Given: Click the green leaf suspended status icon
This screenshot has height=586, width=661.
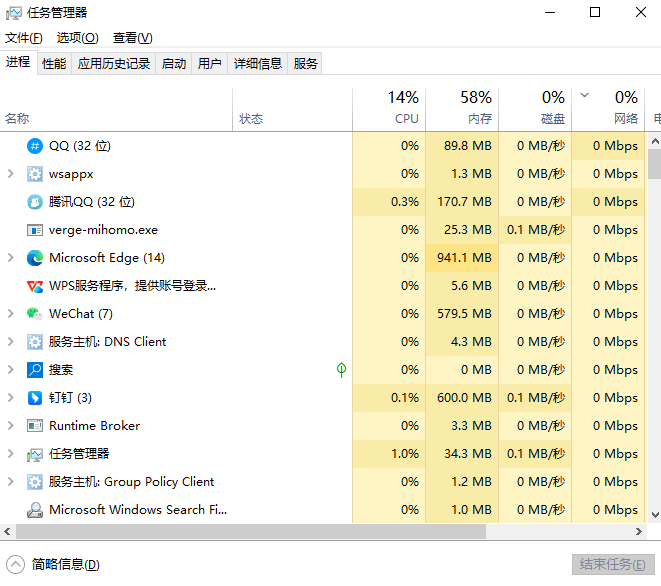Looking at the screenshot, I should (x=341, y=370).
